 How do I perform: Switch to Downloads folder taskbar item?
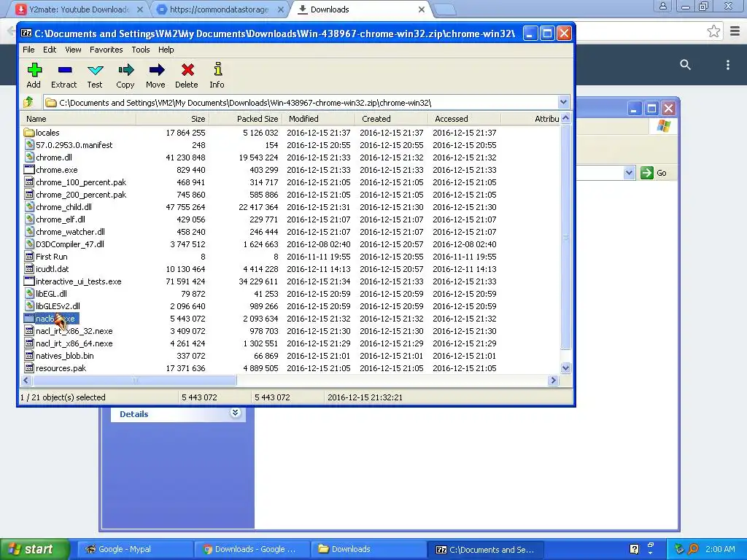point(367,549)
